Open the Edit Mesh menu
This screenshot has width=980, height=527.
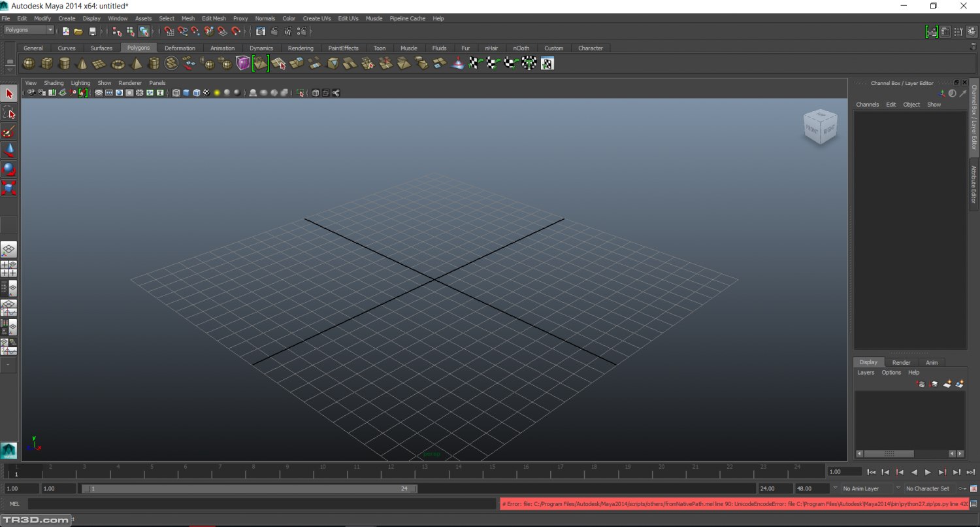pyautogui.click(x=214, y=18)
